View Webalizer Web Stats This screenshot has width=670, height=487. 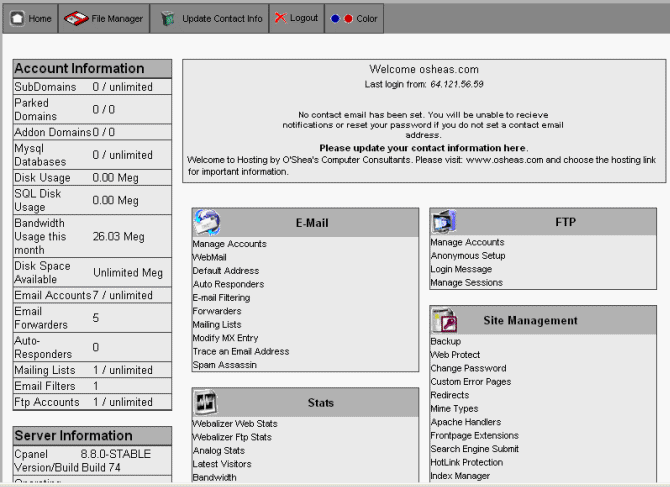pos(234,424)
